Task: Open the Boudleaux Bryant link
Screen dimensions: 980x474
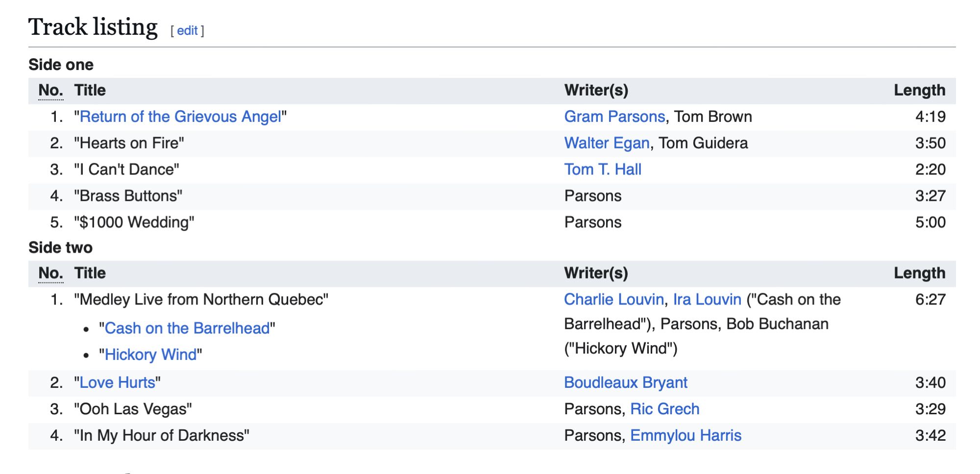Action: coord(626,382)
